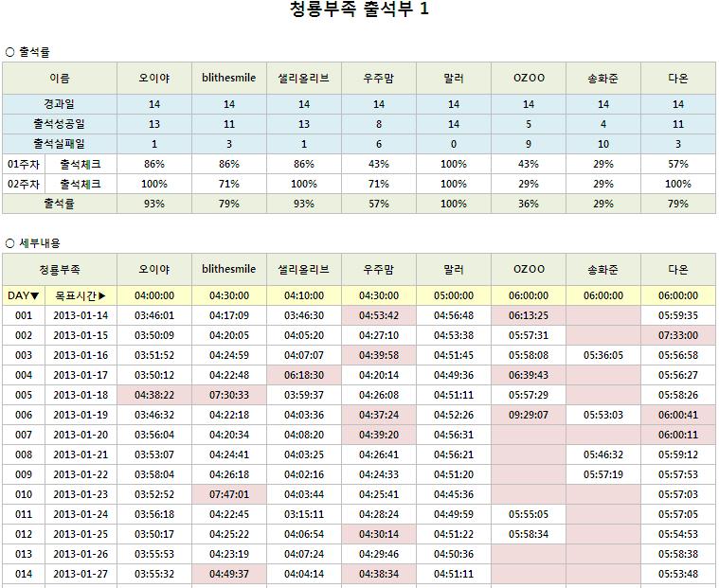Click '말러' header in the 출석률 table
This screenshot has height=588, width=719.
click(454, 79)
